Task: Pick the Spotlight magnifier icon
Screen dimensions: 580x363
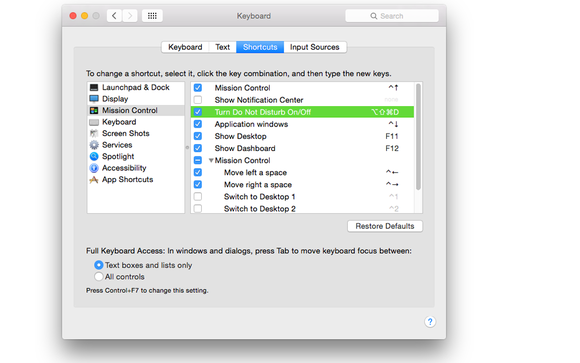Action: pyautogui.click(x=94, y=156)
